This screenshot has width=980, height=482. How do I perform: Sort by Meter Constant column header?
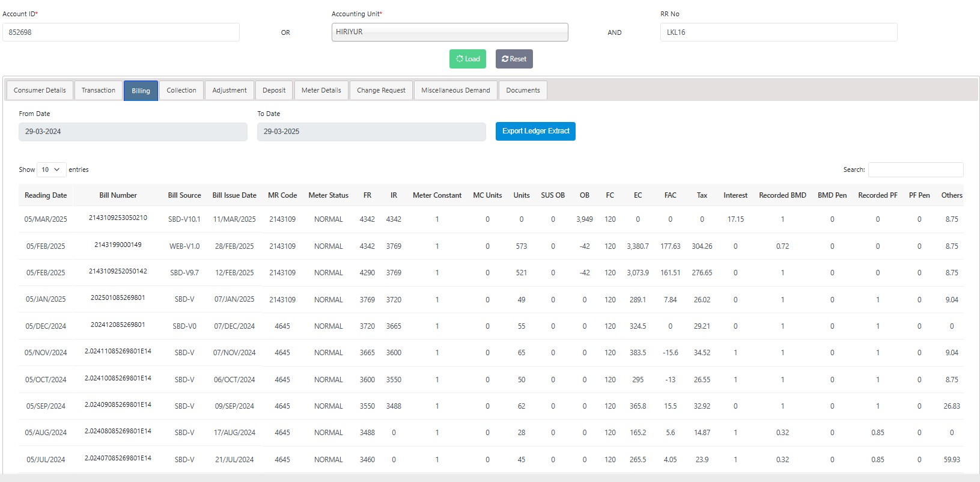(x=437, y=195)
